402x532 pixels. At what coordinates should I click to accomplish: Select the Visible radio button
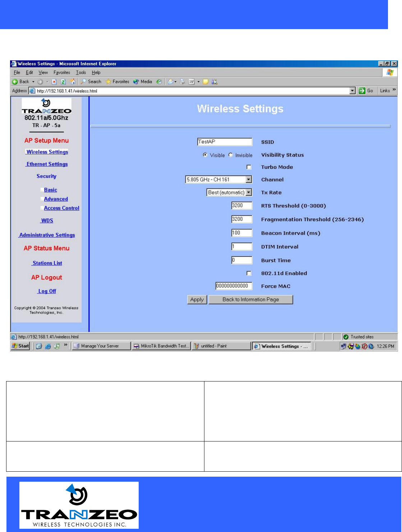coord(205,155)
